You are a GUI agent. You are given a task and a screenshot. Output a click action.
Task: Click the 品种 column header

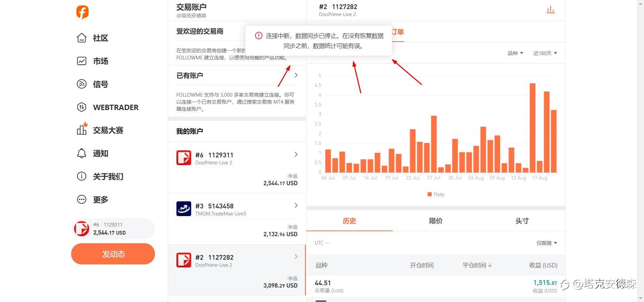point(321,265)
